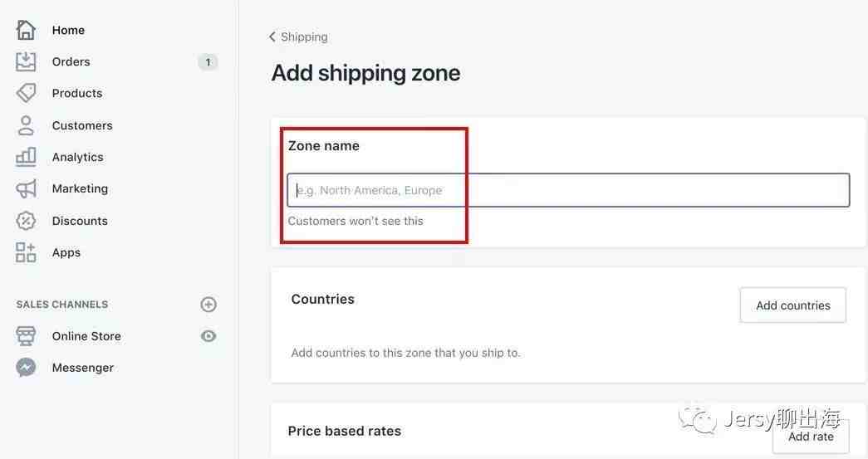Click the Shipping breadcrumb link
Screen dimensions: 868x459
tap(304, 37)
